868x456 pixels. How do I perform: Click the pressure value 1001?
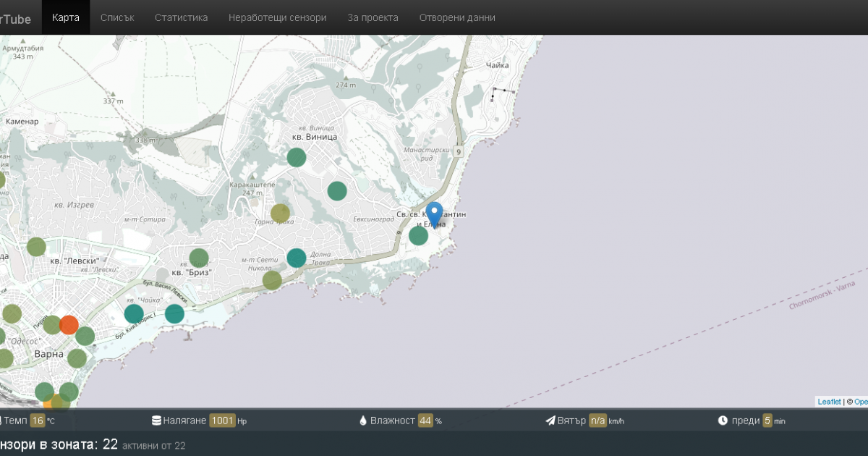(223, 421)
